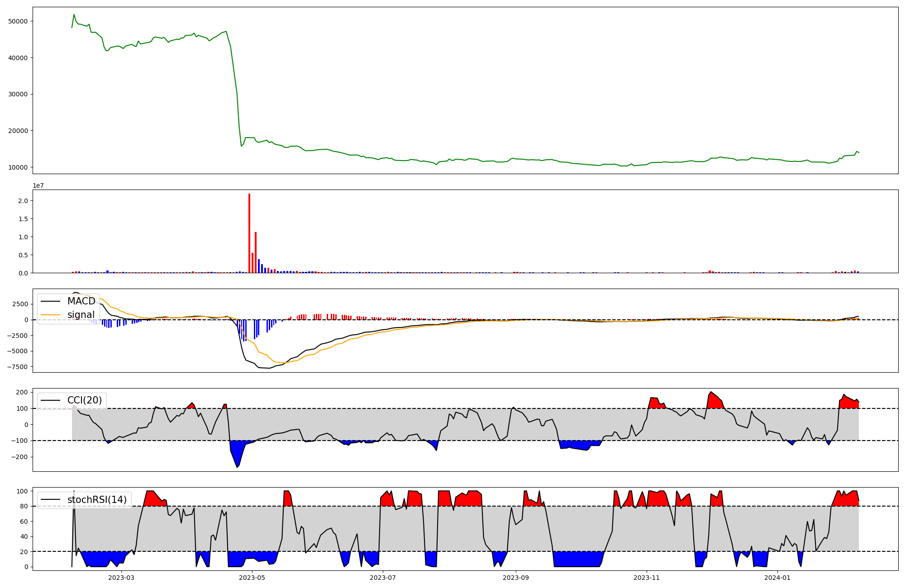Image resolution: width=905 pixels, height=588 pixels.
Task: Click the tallest red volume bar
Action: pos(249,233)
